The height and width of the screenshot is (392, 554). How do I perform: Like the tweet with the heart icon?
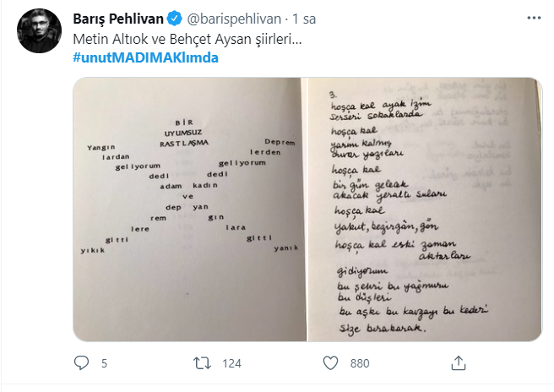click(x=332, y=363)
